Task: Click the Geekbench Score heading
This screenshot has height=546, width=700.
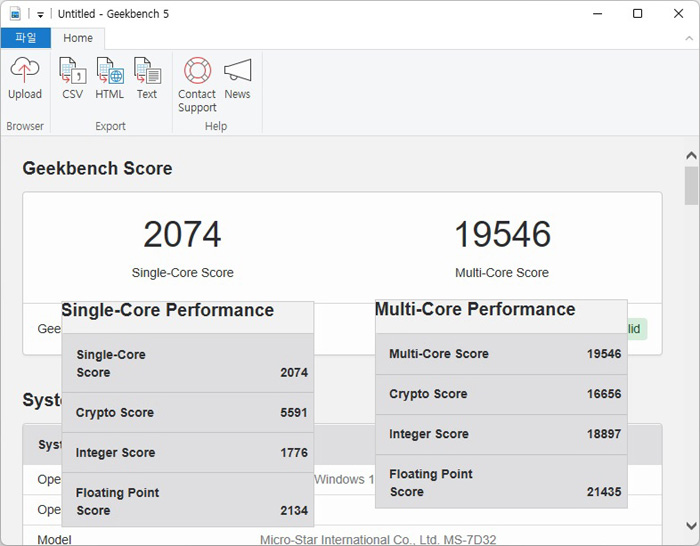Action: coord(97,168)
